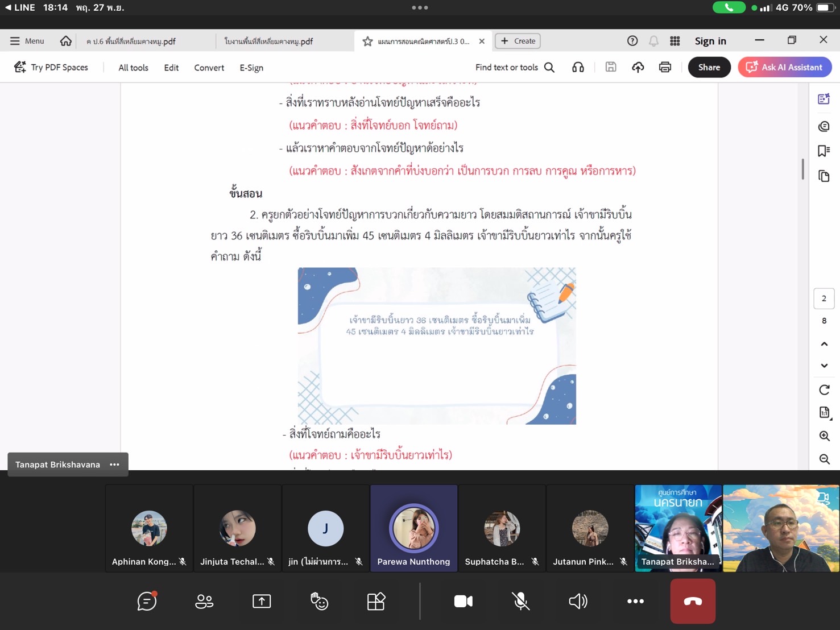Screen dimensions: 840x630
Task: Tap the share screen icon
Action: (x=262, y=601)
